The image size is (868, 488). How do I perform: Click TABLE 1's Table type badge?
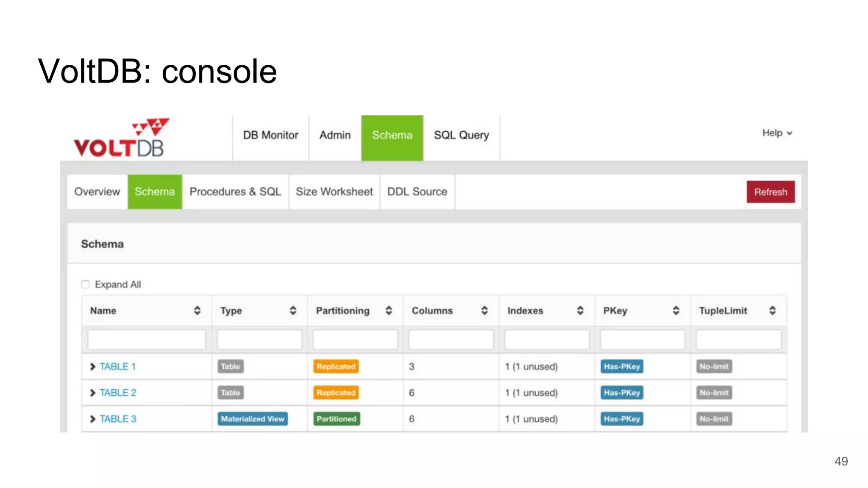(x=231, y=366)
